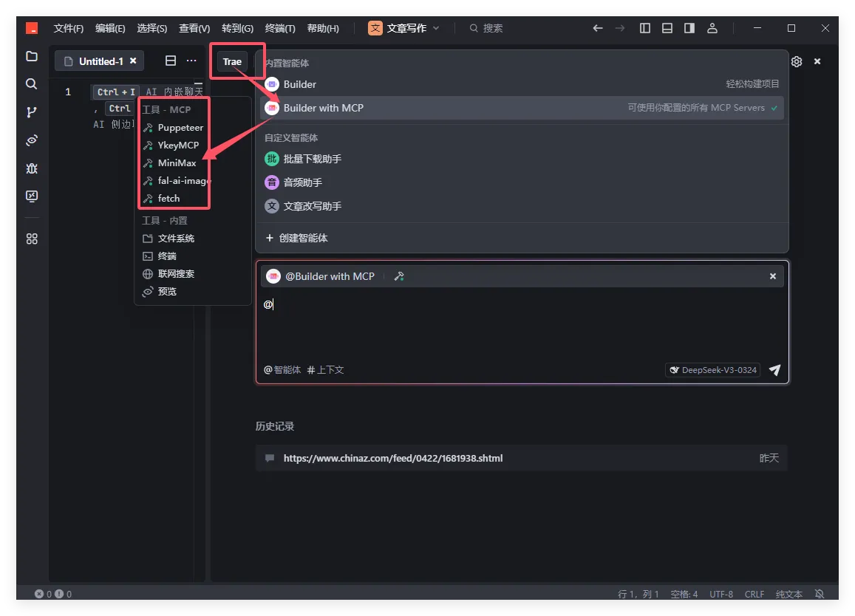Image resolution: width=855 pixels, height=616 pixels.
Task: Open Source Control panel icon
Action: pyautogui.click(x=31, y=112)
